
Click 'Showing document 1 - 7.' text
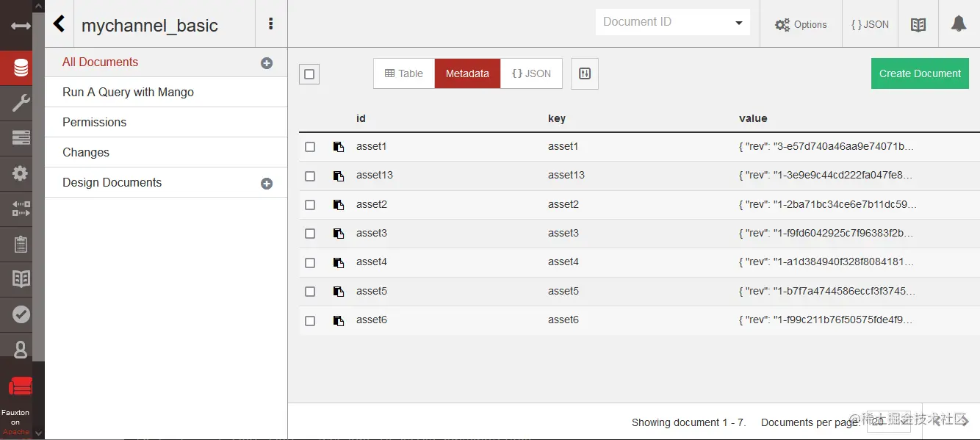688,422
